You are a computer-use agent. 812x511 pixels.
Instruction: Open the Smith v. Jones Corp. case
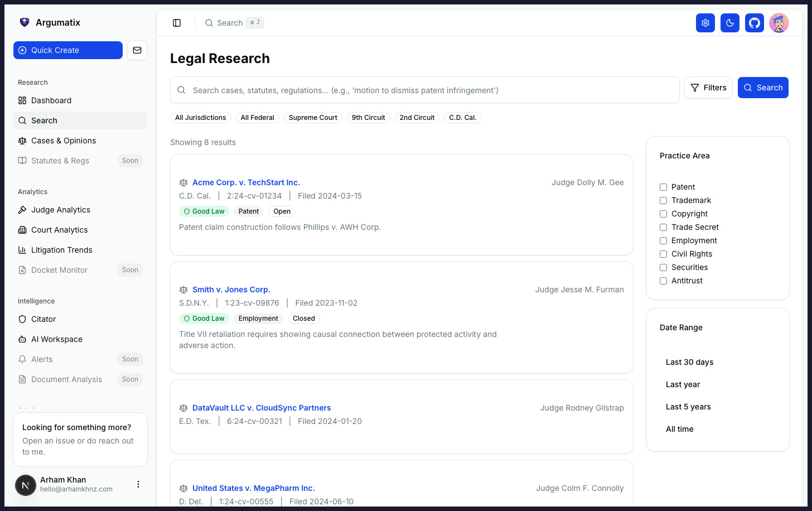click(x=231, y=290)
